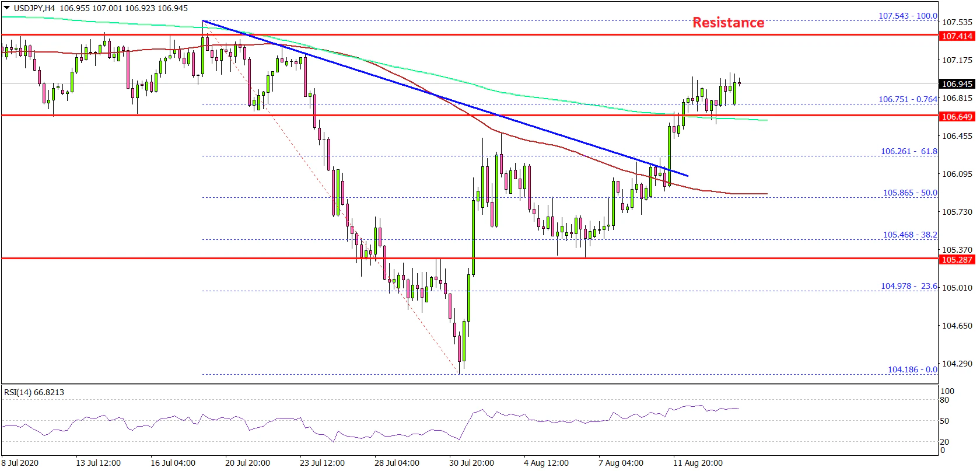Click the 8 Jul 2020 date label

pos(20,463)
